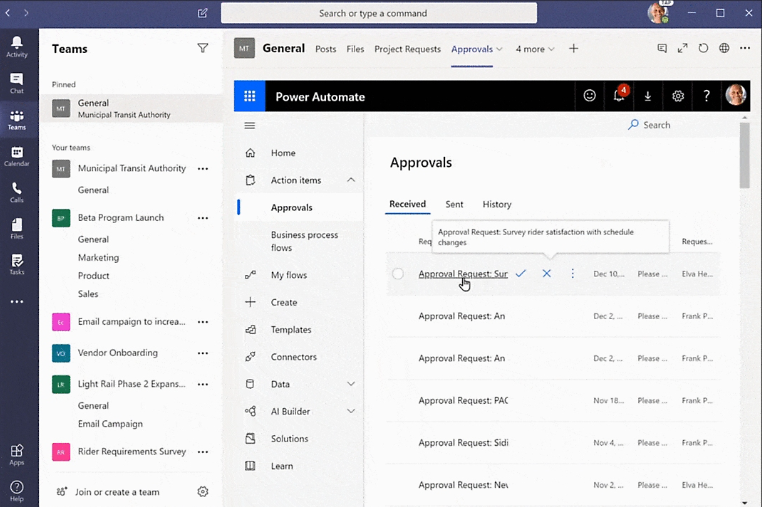Click the download icon in Power Automate header

[x=648, y=96]
